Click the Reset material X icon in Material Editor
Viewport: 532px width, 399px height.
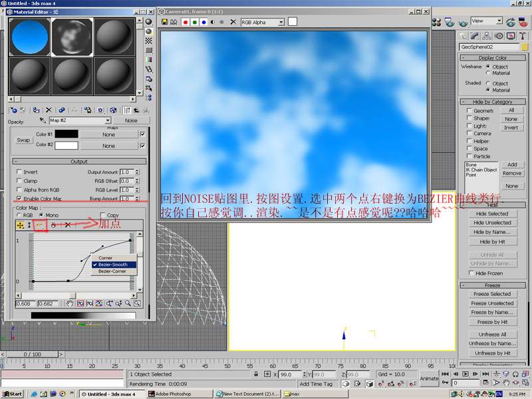point(49,110)
